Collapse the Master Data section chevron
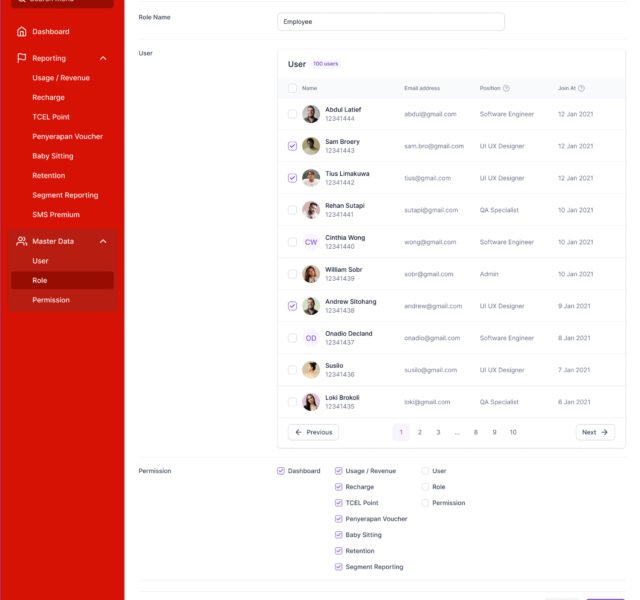640x600 pixels. tap(103, 241)
